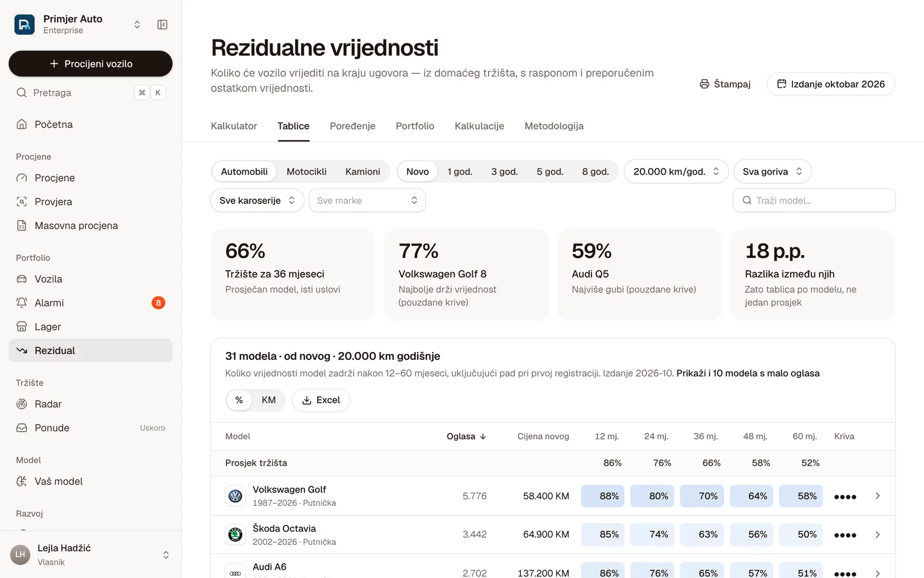Select Automobili vehicle type
This screenshot has height=578, width=924.
point(244,172)
